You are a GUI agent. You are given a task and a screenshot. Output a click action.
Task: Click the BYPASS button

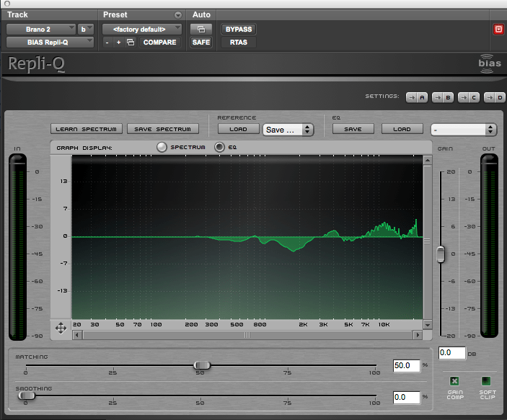pos(239,30)
